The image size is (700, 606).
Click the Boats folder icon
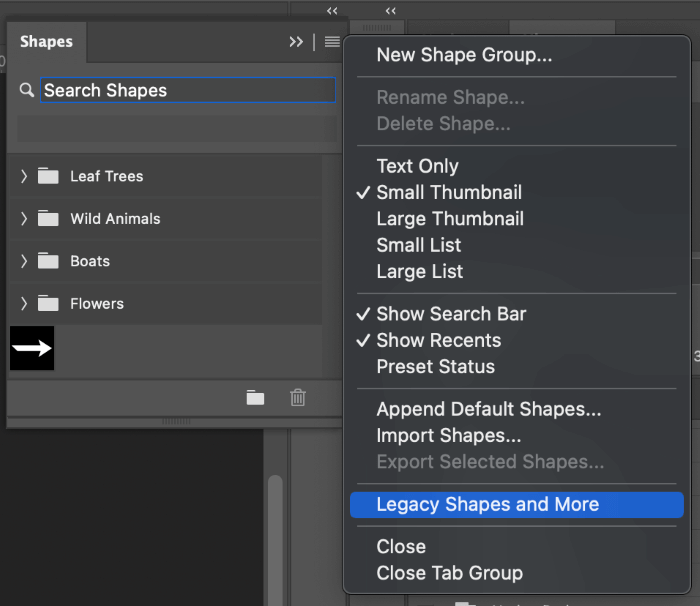(48, 261)
